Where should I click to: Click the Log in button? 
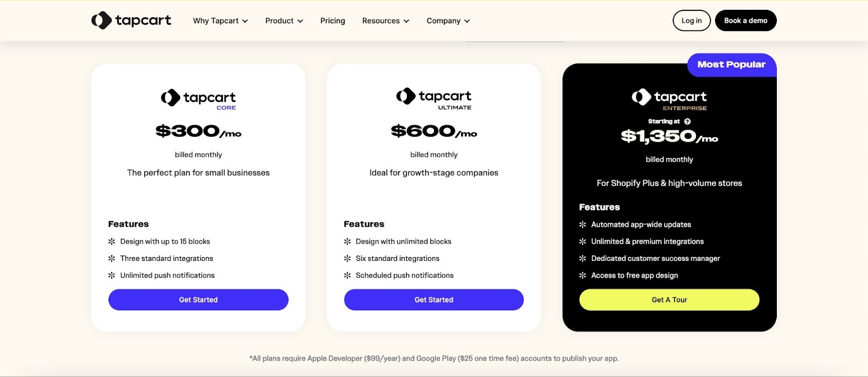692,21
